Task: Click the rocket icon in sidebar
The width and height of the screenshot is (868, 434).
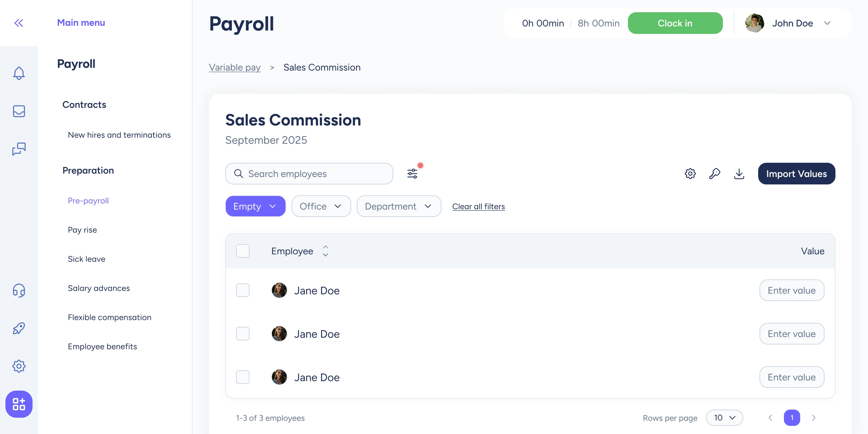Action: click(x=19, y=328)
